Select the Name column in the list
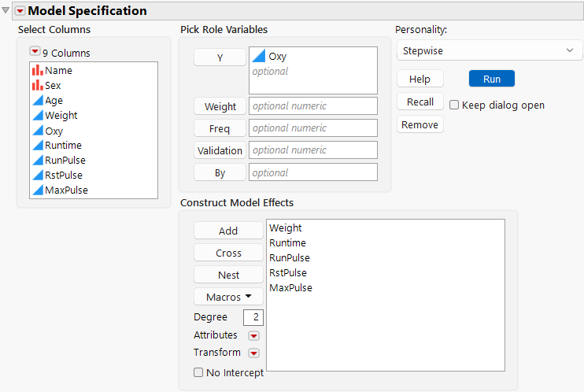The height and width of the screenshot is (392, 584). tap(58, 71)
